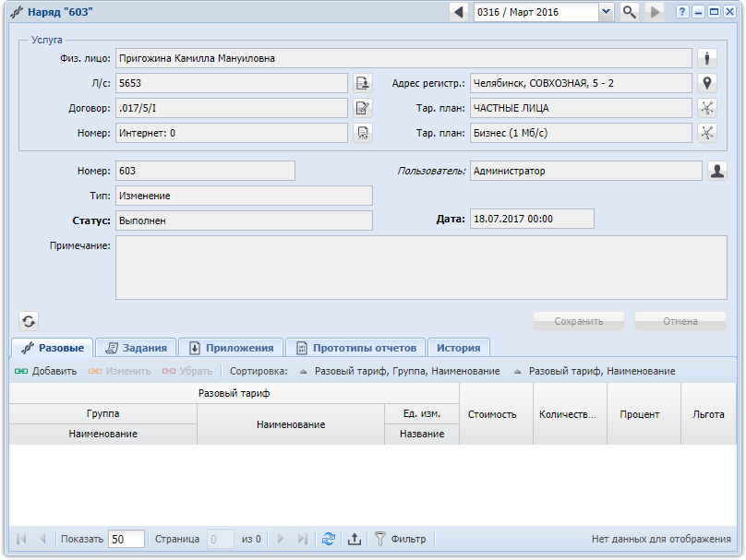Open the Фильтр filter button
The width and height of the screenshot is (746, 560).
click(401, 539)
